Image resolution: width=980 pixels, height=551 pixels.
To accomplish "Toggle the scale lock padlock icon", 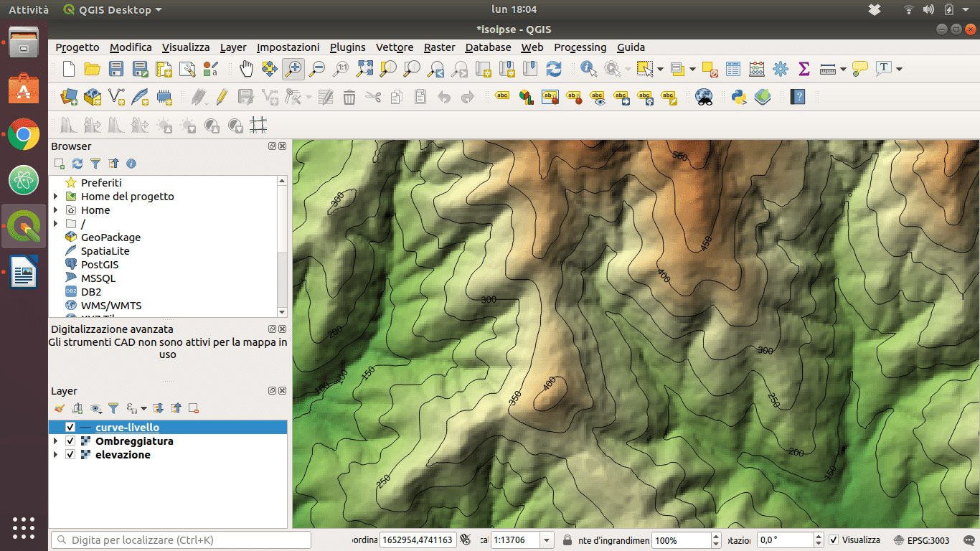I will point(567,540).
